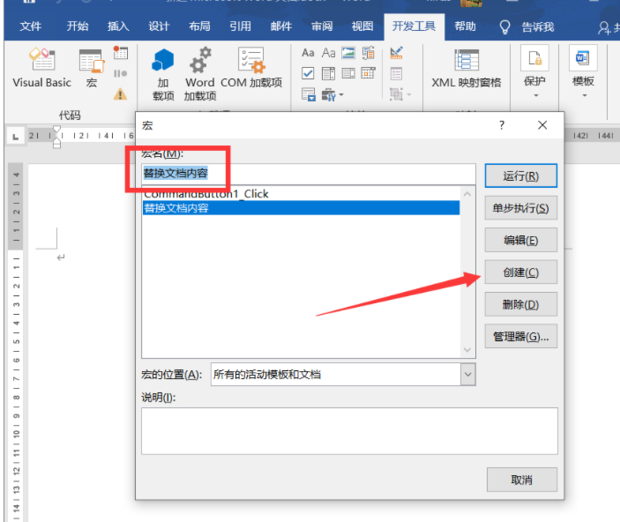Switch to the 引用 tab

[240, 26]
